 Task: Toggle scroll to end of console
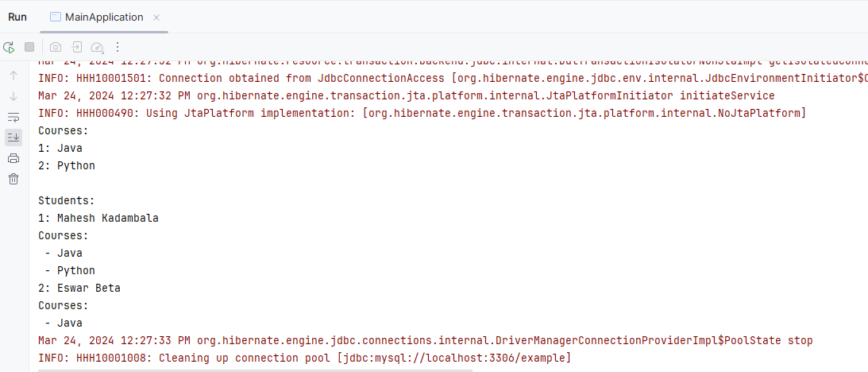click(14, 138)
